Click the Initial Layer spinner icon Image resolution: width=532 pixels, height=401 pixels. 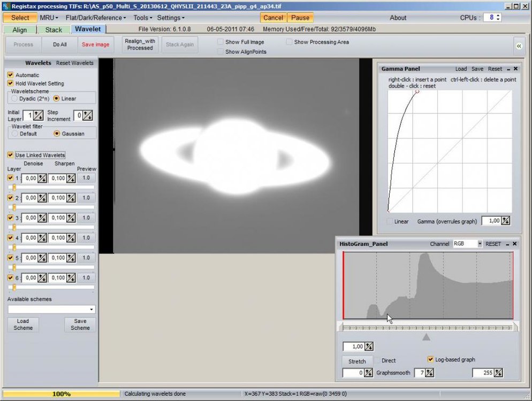click(x=37, y=115)
